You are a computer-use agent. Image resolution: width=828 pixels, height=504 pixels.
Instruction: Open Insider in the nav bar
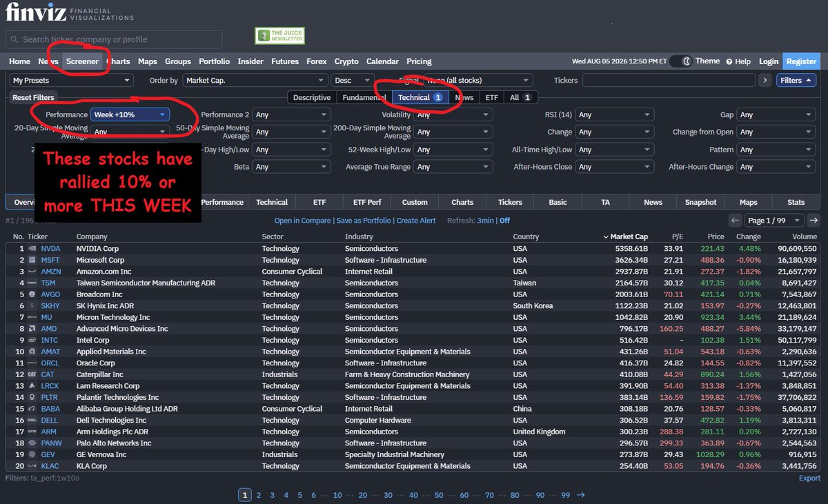(250, 61)
